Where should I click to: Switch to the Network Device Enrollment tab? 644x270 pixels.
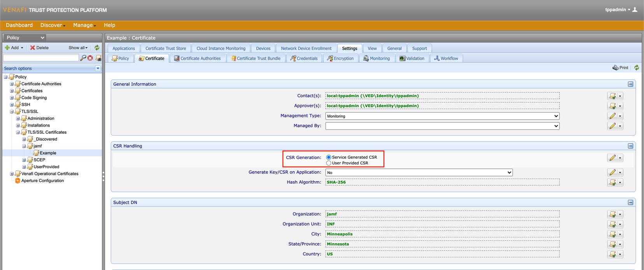click(x=306, y=48)
